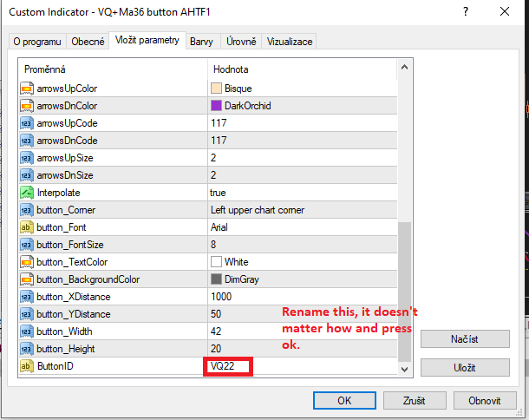529x420 pixels.
Task: Click the integer icon beside button_FontSize
Action: click(27, 245)
